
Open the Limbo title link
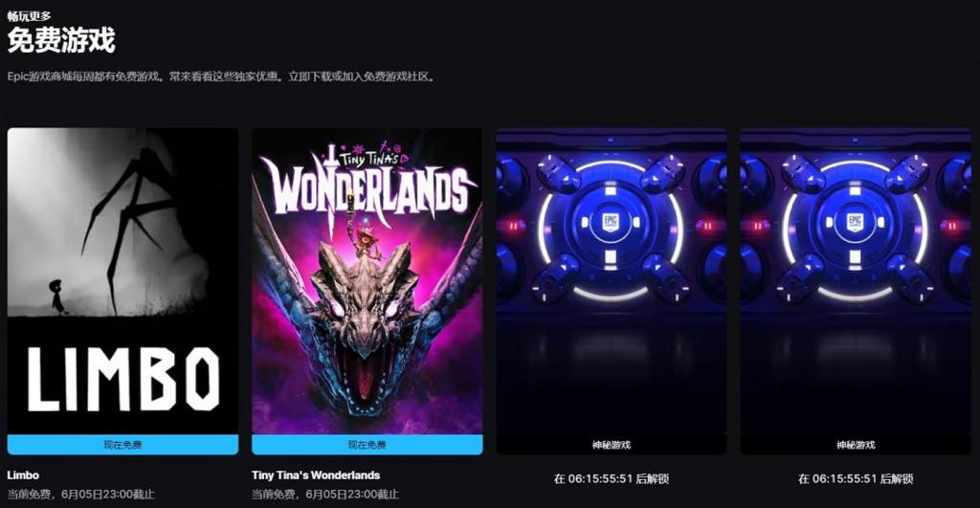pos(23,475)
